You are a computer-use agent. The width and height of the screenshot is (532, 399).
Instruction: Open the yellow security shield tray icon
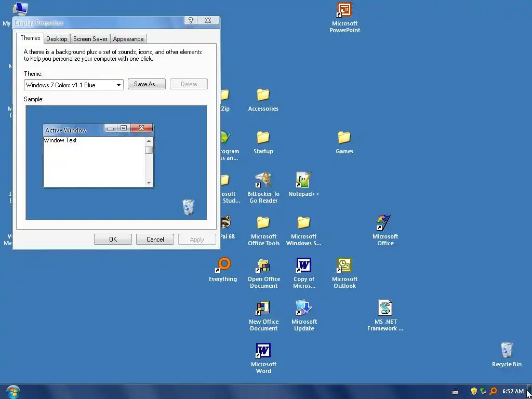(x=474, y=391)
